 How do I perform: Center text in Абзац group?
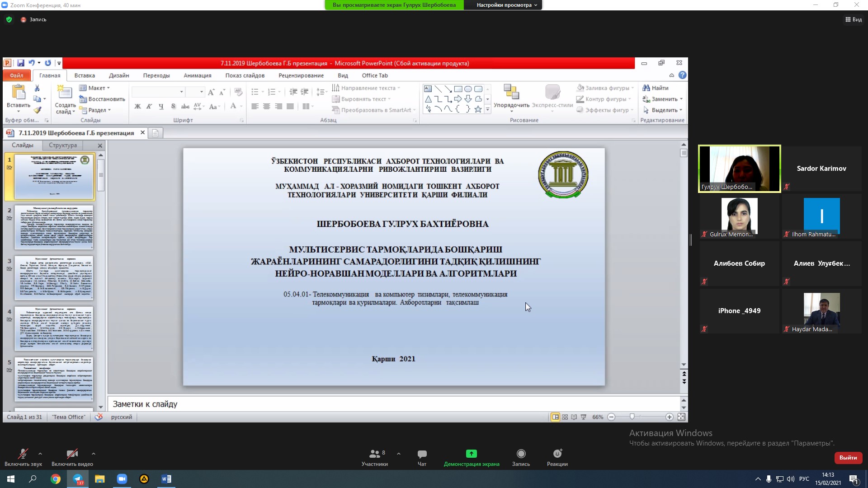tap(267, 106)
